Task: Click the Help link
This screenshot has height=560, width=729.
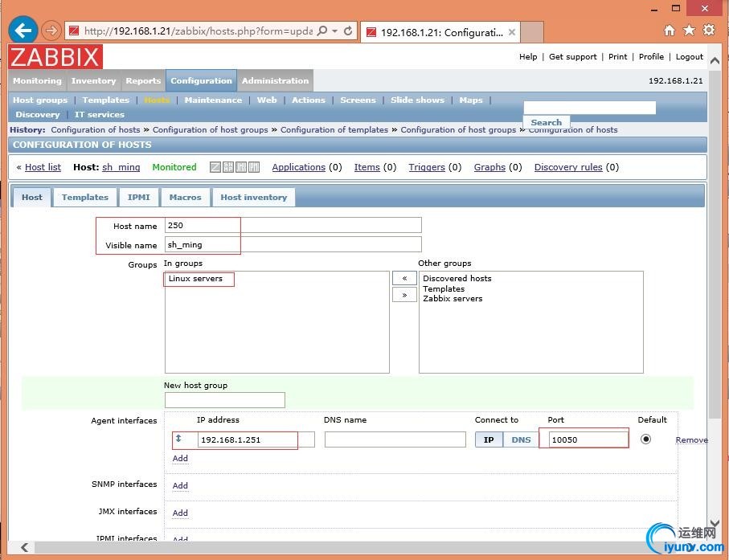Action: pos(528,57)
